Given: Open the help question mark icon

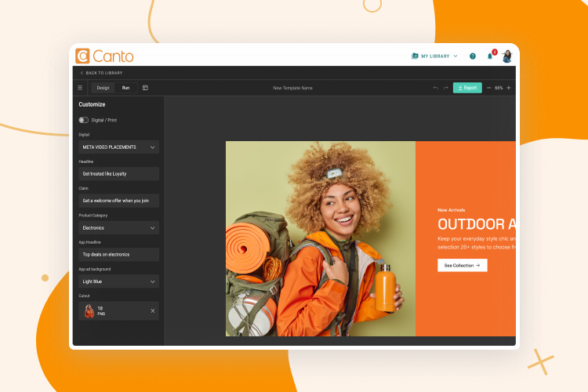Looking at the screenshot, I should (473, 56).
